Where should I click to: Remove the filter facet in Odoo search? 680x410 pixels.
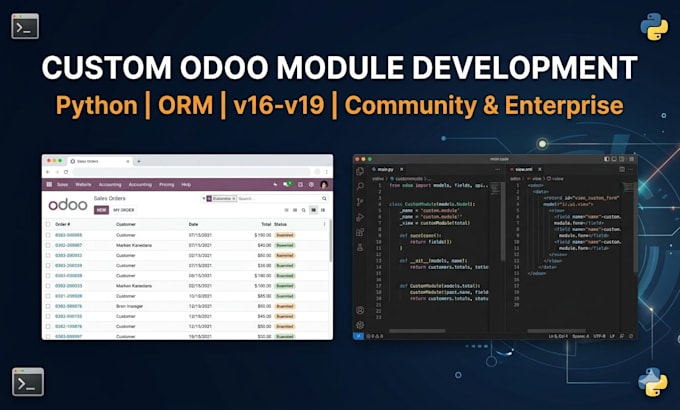[234, 198]
